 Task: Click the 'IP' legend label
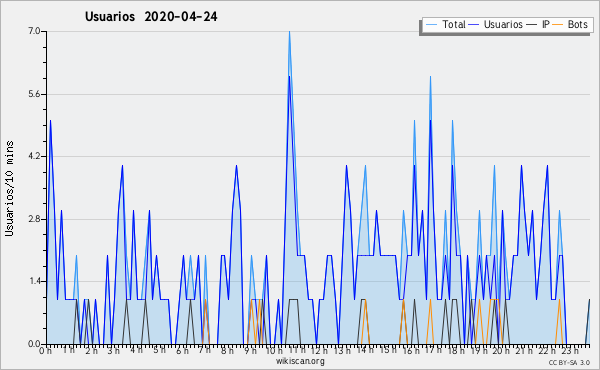click(x=546, y=24)
